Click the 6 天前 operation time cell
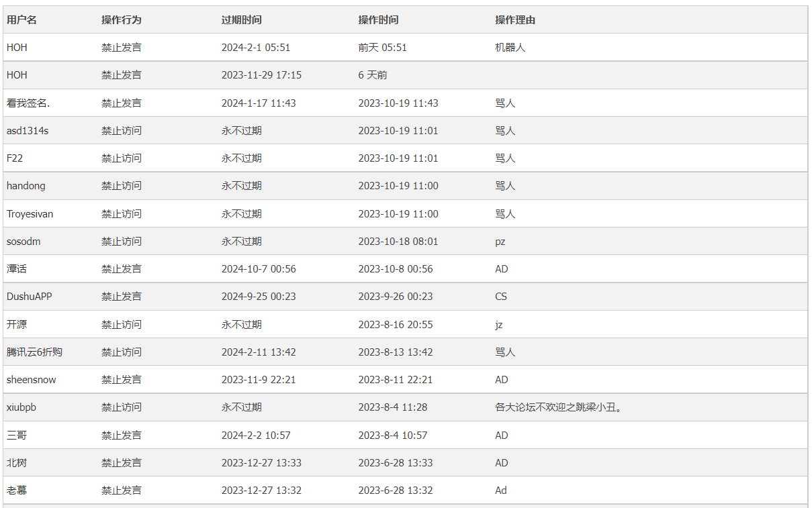812x508 pixels. 373,75
